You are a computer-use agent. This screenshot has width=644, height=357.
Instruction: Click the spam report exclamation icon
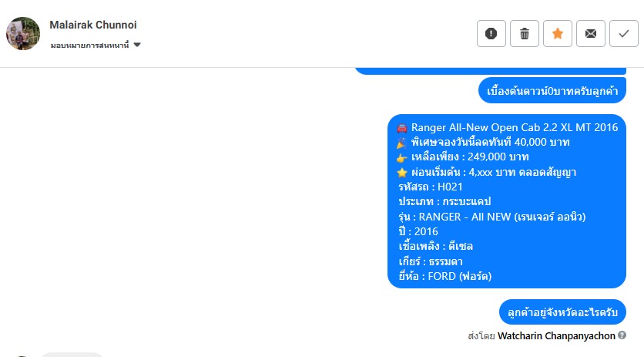coord(491,33)
